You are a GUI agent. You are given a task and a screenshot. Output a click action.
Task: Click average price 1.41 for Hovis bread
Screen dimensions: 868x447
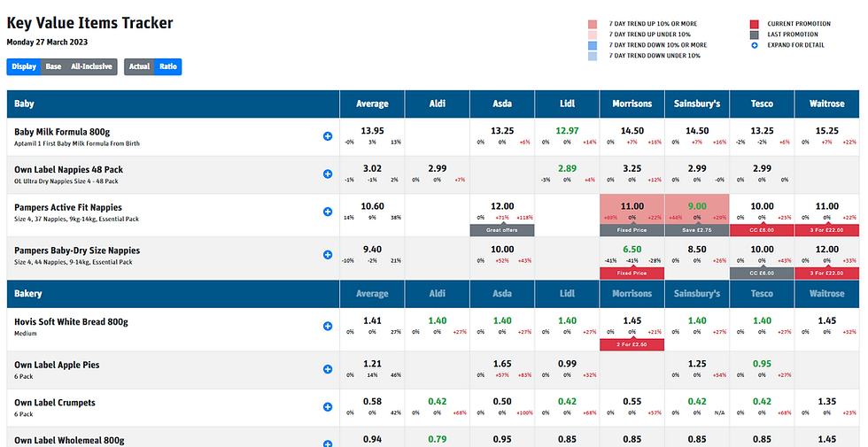[x=372, y=320]
